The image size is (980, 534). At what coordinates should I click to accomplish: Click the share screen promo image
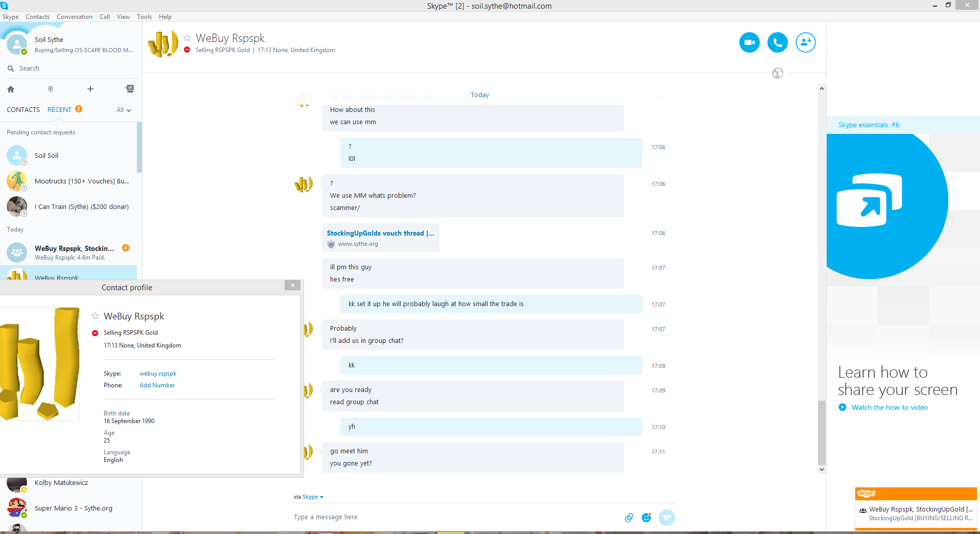point(887,206)
